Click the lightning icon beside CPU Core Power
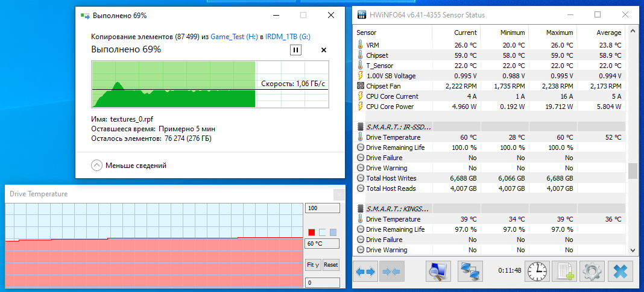 coord(360,107)
